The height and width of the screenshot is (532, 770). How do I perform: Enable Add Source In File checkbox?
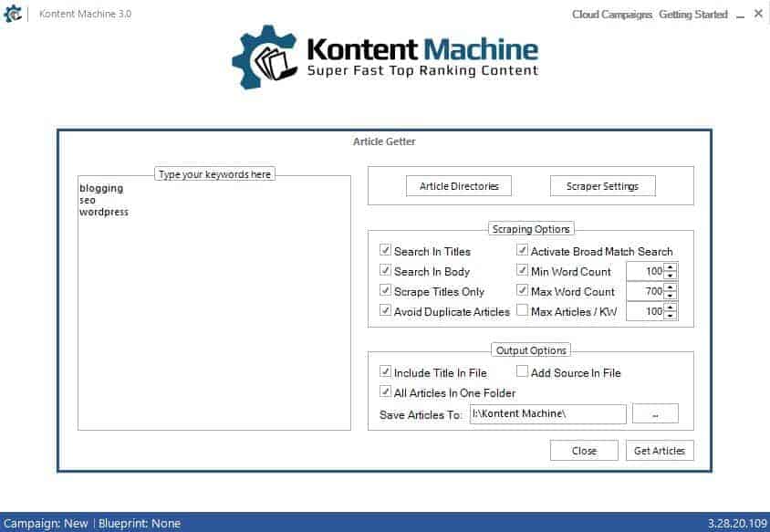[522, 372]
